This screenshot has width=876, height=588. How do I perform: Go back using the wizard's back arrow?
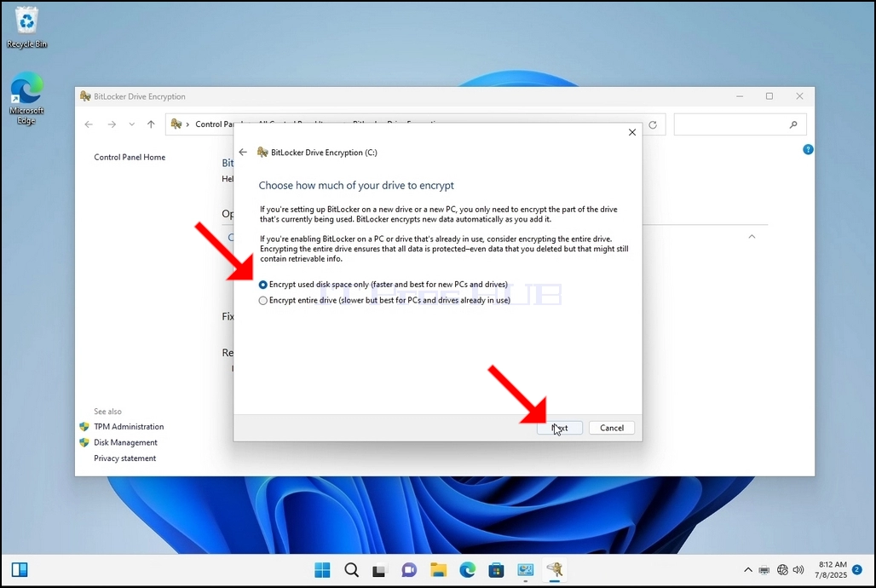tap(243, 152)
